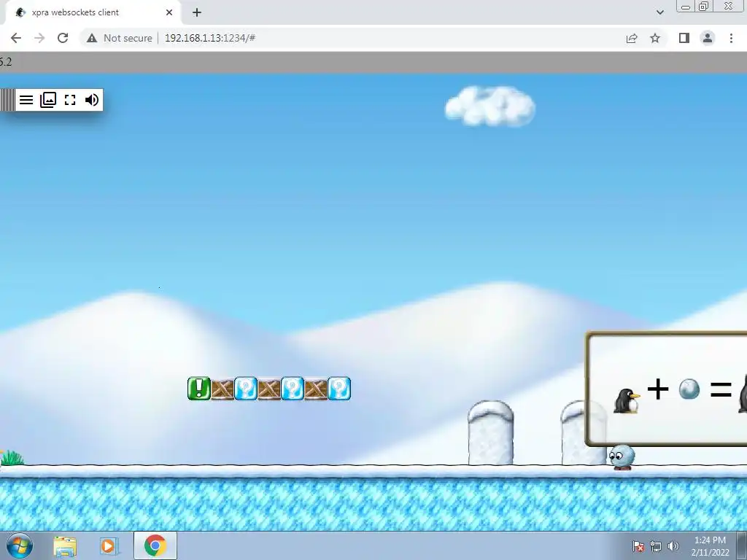
Task: Open the Windows Start menu
Action: pos(20,545)
